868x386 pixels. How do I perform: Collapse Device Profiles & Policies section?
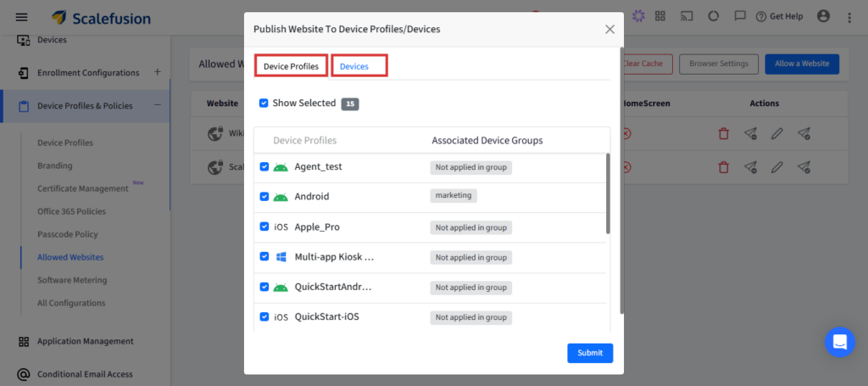pos(157,105)
